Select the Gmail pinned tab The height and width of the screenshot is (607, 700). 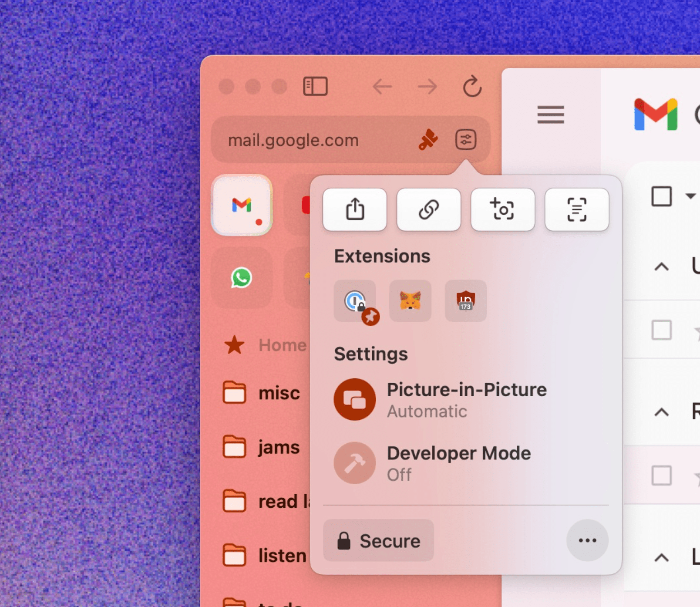242,205
